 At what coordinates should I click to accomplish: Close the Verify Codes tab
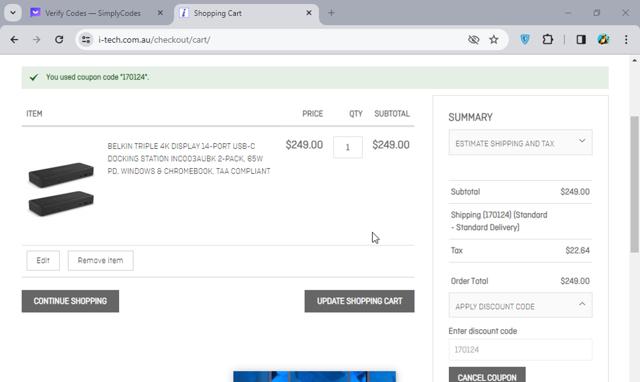point(160,13)
